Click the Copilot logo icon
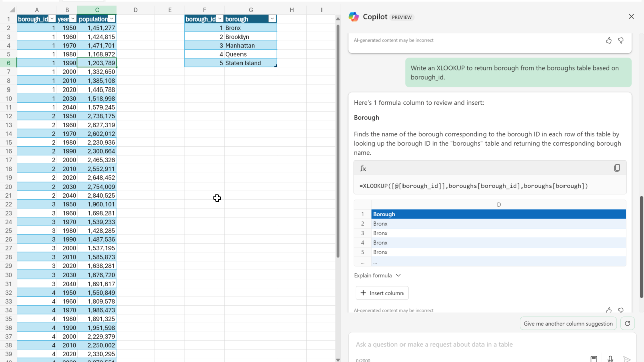Screen dimensions: 644x362 [x=354, y=17]
